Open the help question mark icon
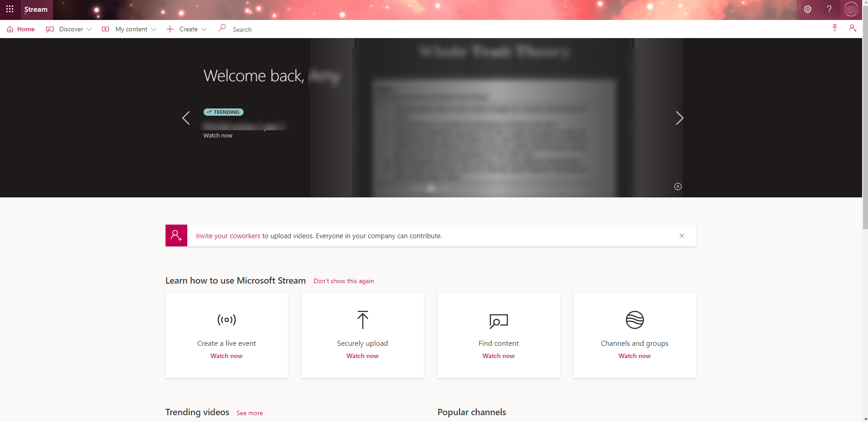 [829, 9]
